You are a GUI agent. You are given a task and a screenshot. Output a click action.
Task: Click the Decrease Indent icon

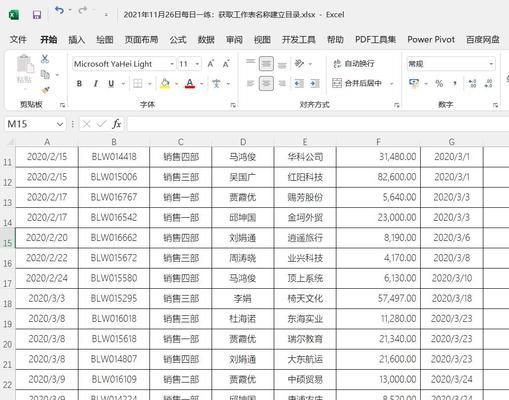coord(299,83)
